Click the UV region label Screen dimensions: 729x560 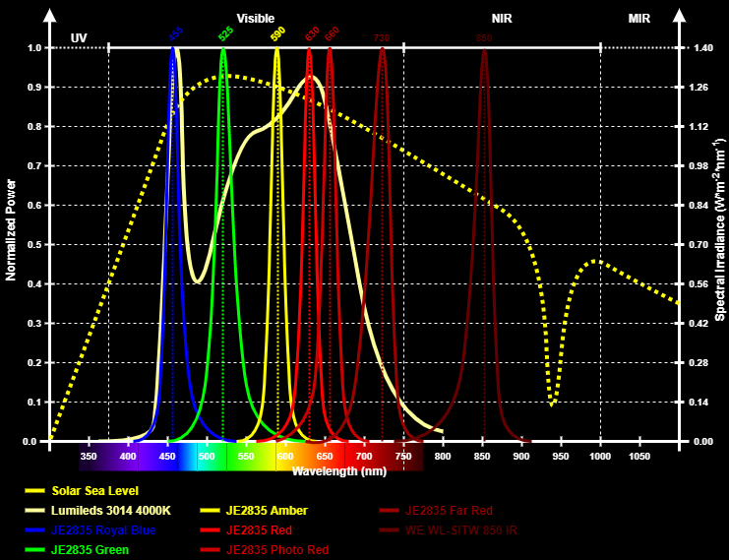click(79, 37)
